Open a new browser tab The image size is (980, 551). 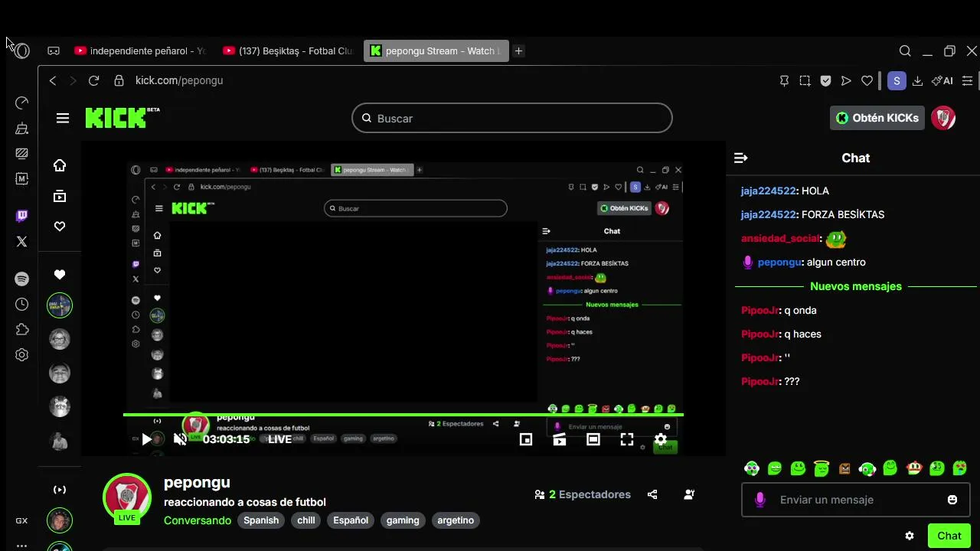pyautogui.click(x=518, y=51)
